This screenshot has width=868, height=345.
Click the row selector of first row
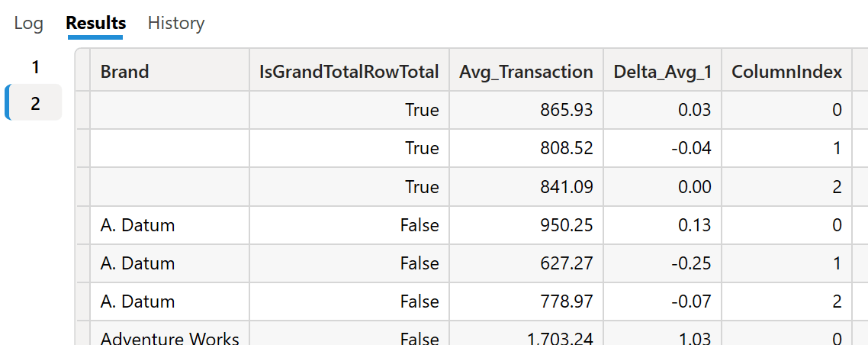tap(83, 110)
